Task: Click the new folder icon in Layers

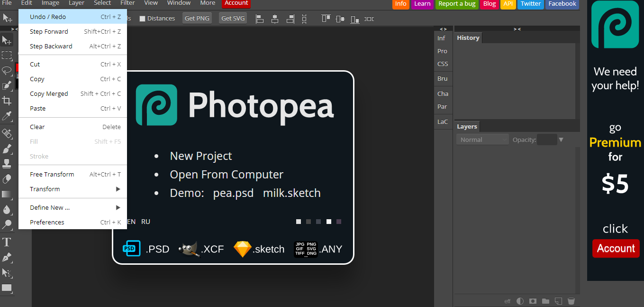Action: click(545, 301)
